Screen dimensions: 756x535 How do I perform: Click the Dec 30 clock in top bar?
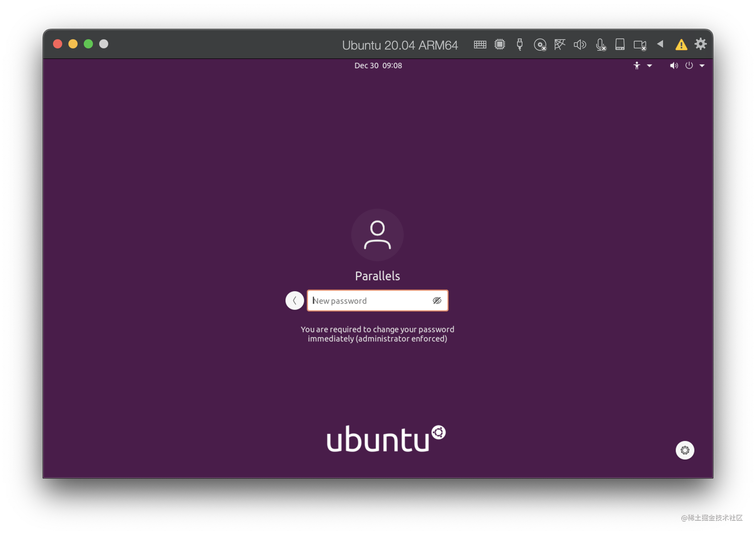click(378, 65)
